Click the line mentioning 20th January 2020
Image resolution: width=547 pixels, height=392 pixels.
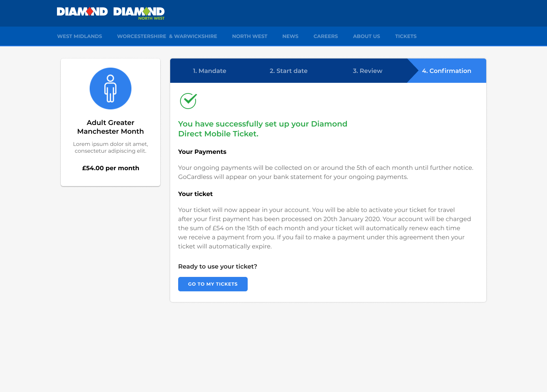(x=324, y=219)
